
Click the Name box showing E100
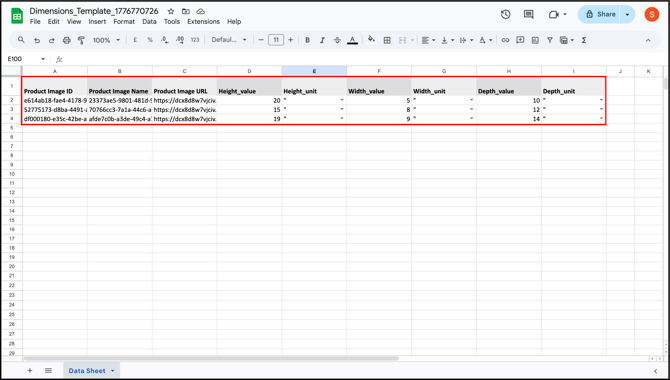[x=26, y=59]
